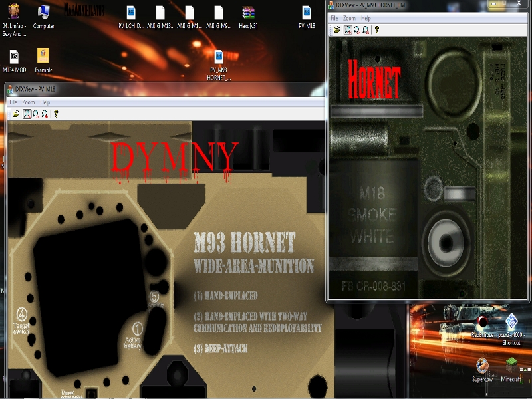Open the Minecraft desktop icon

point(511,370)
